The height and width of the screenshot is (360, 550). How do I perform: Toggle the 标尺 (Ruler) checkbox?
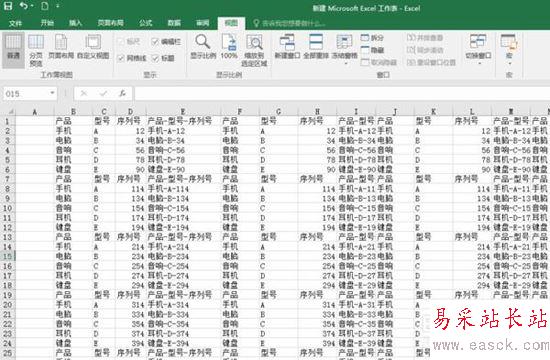(129, 42)
